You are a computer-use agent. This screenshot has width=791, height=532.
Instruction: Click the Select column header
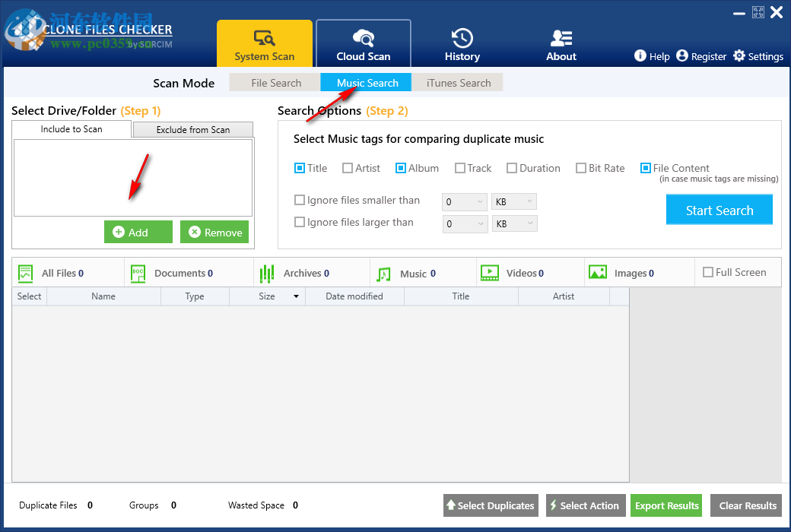click(29, 296)
